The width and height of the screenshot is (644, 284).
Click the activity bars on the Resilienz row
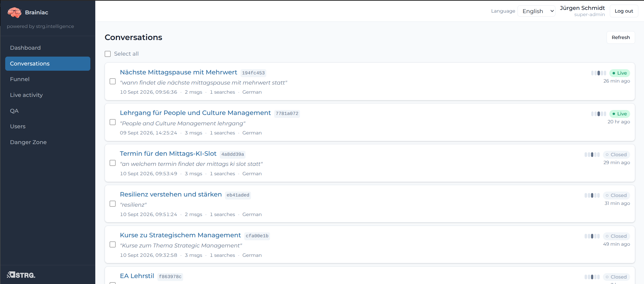592,196
